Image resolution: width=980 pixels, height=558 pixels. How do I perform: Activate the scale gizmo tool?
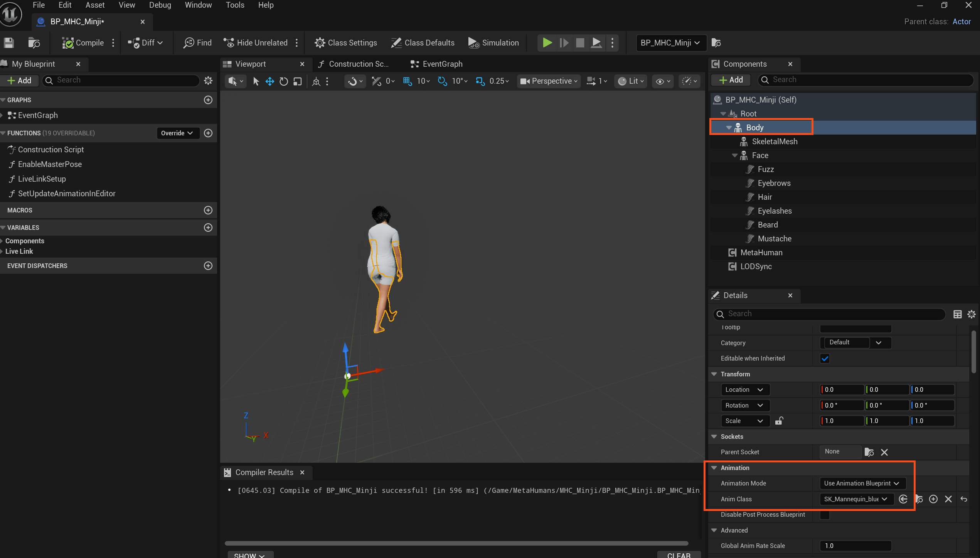click(298, 81)
